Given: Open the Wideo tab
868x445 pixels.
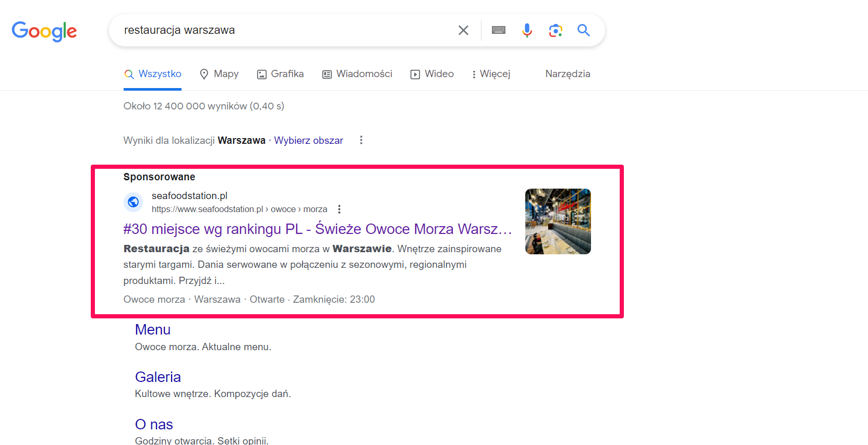Looking at the screenshot, I should click(x=432, y=74).
